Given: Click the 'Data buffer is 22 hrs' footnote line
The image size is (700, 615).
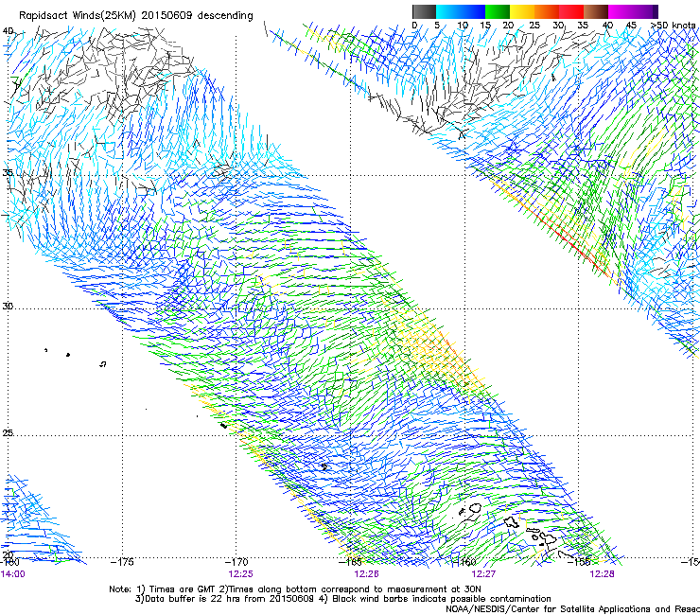Looking at the screenshot, I should coord(342,599).
